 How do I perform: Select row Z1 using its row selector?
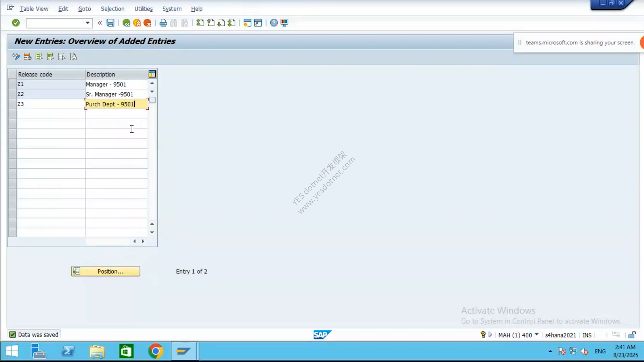click(x=12, y=84)
